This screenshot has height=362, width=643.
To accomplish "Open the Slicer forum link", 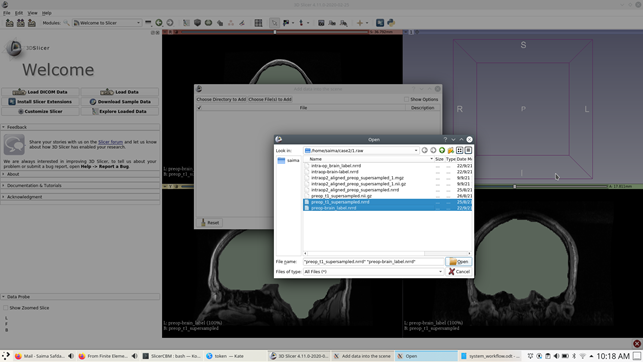I will click(x=110, y=142).
